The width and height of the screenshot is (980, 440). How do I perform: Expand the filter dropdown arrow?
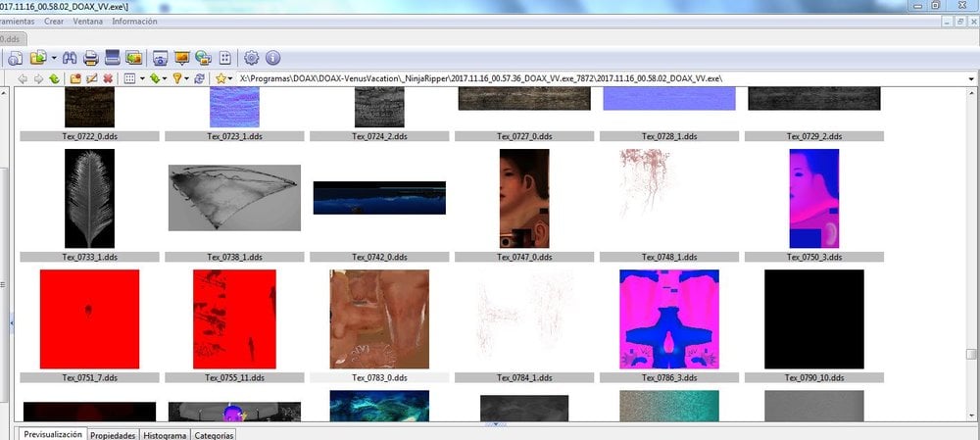pyautogui.click(x=187, y=78)
